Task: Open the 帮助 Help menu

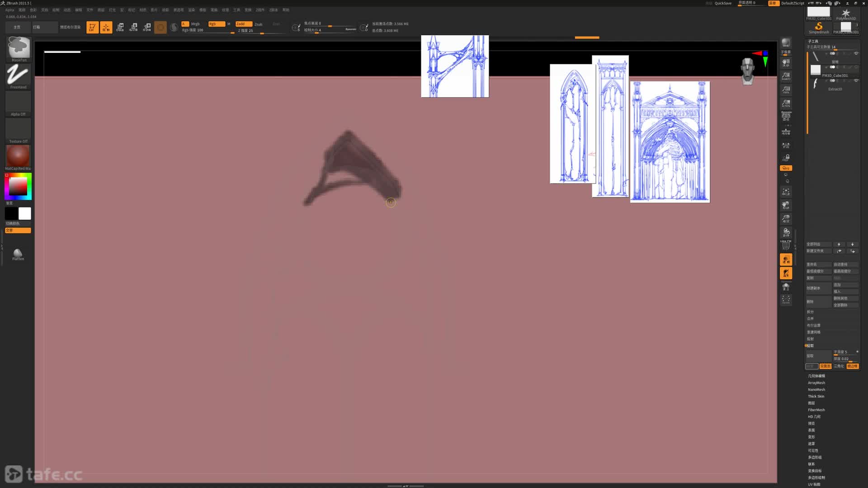Action: [286, 9]
